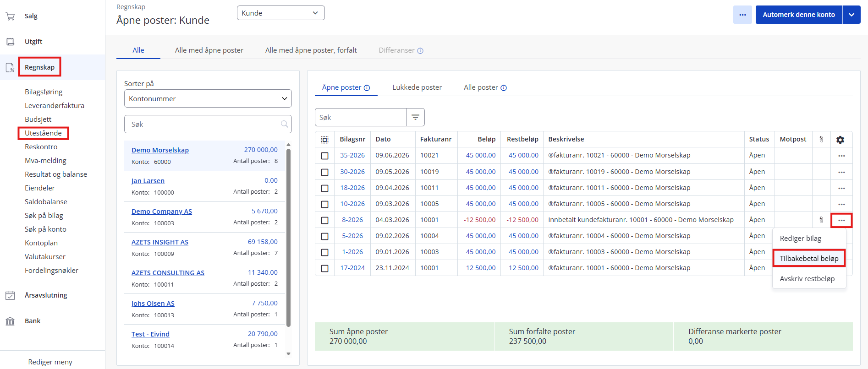Open voucher link 17-2024

[352, 268]
